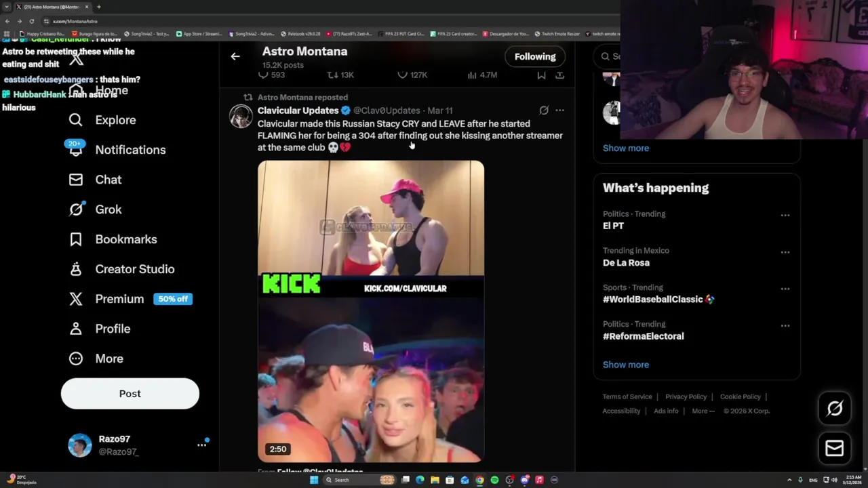Open the options dots for #ReformaElectoral
Screen dimensions: 868x488
click(785, 325)
